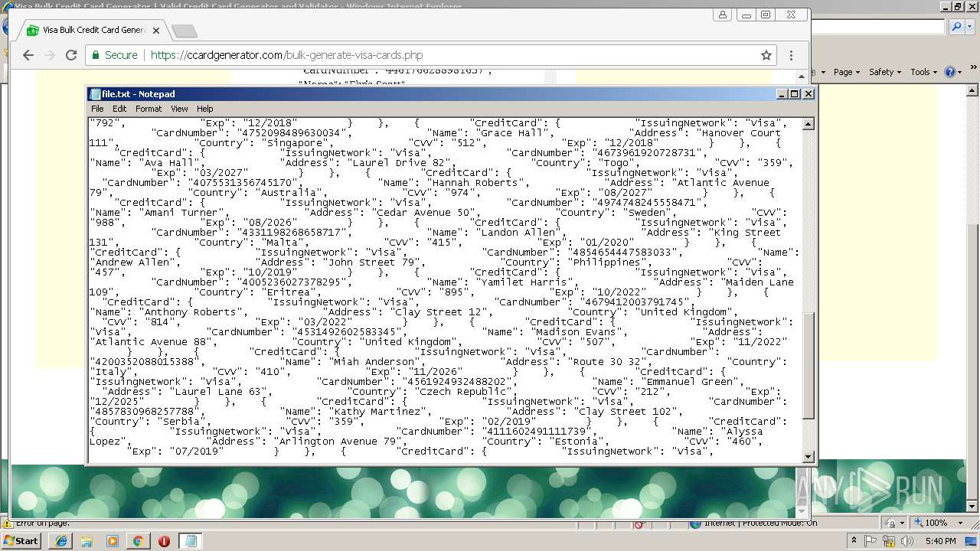980x551 pixels.
Task: Open Notepad View menu
Action: tap(179, 109)
